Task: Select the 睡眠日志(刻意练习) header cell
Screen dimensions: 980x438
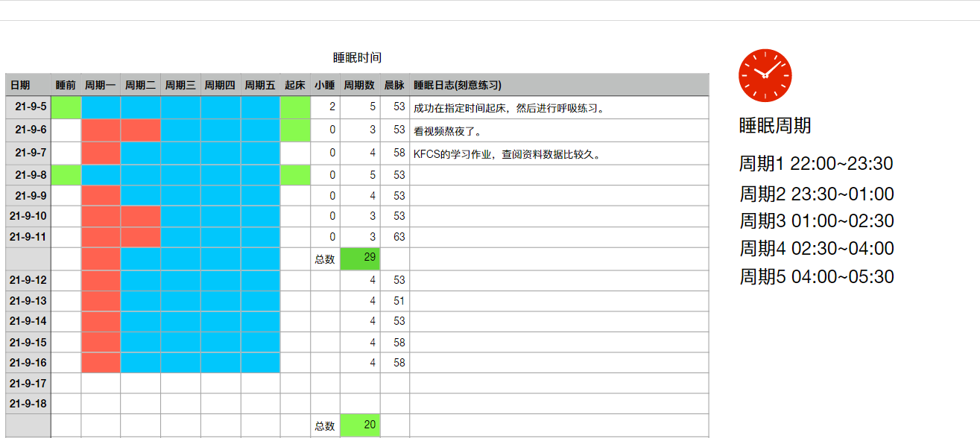Action: tap(457, 86)
